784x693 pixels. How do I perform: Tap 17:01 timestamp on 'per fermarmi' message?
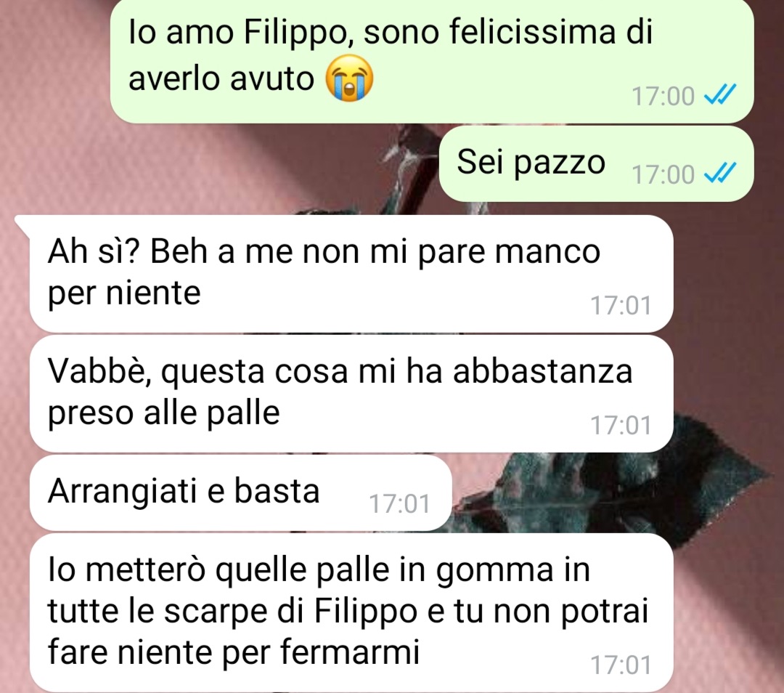[x=621, y=665]
